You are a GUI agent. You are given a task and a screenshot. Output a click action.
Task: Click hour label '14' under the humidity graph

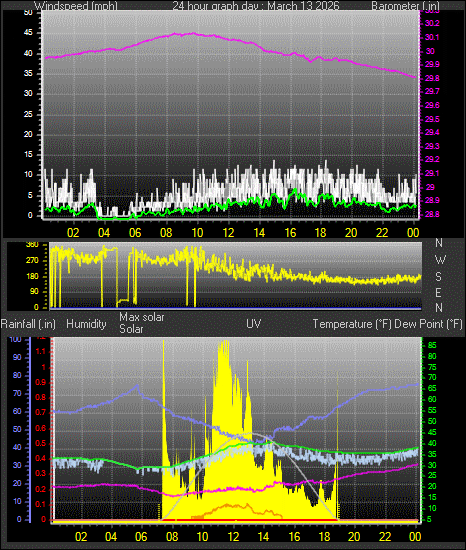(263, 537)
